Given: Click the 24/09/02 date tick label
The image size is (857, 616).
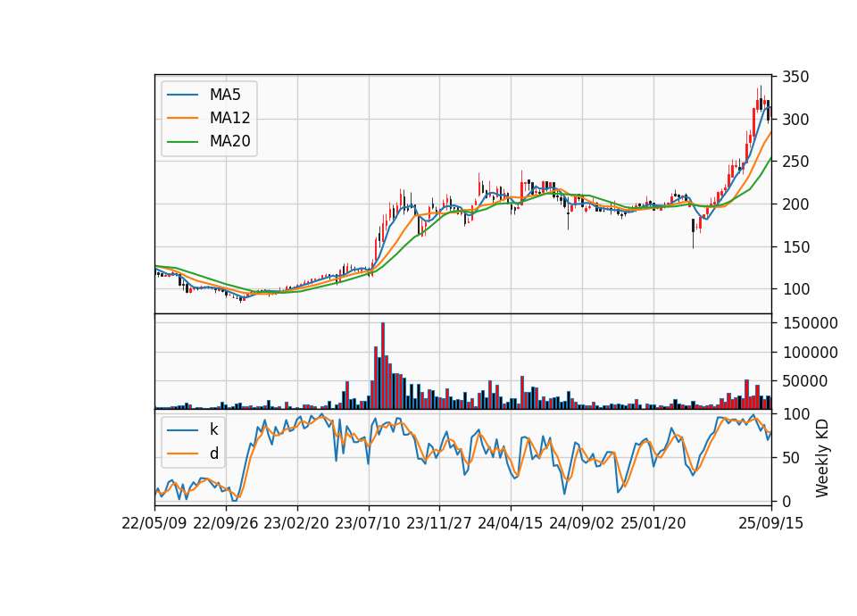Looking at the screenshot, I should pos(581,523).
